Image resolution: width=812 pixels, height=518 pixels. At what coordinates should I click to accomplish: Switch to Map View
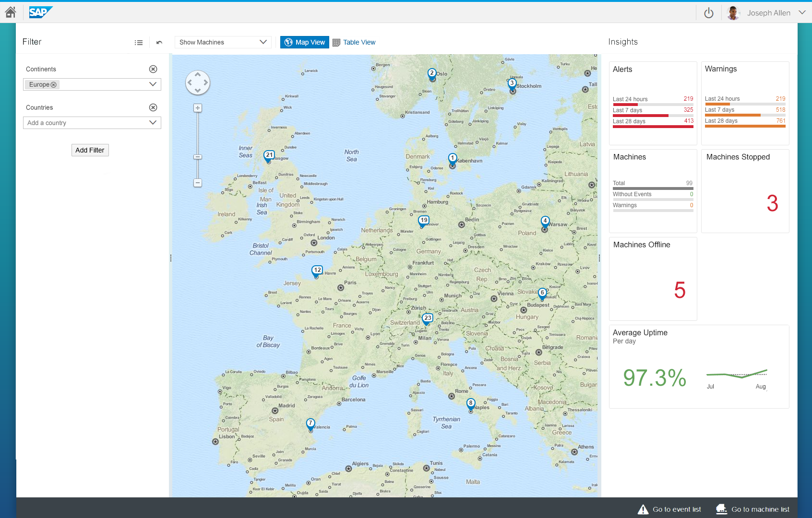pos(305,42)
